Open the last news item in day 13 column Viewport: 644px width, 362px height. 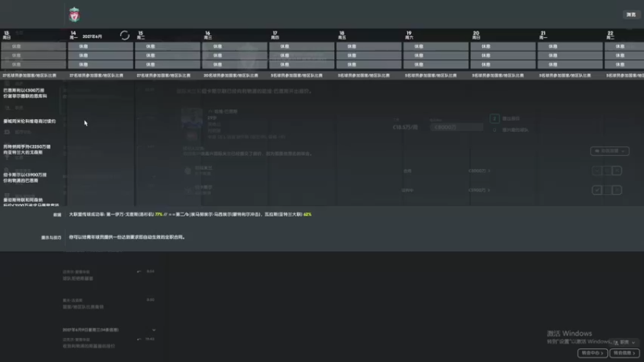[31, 202]
